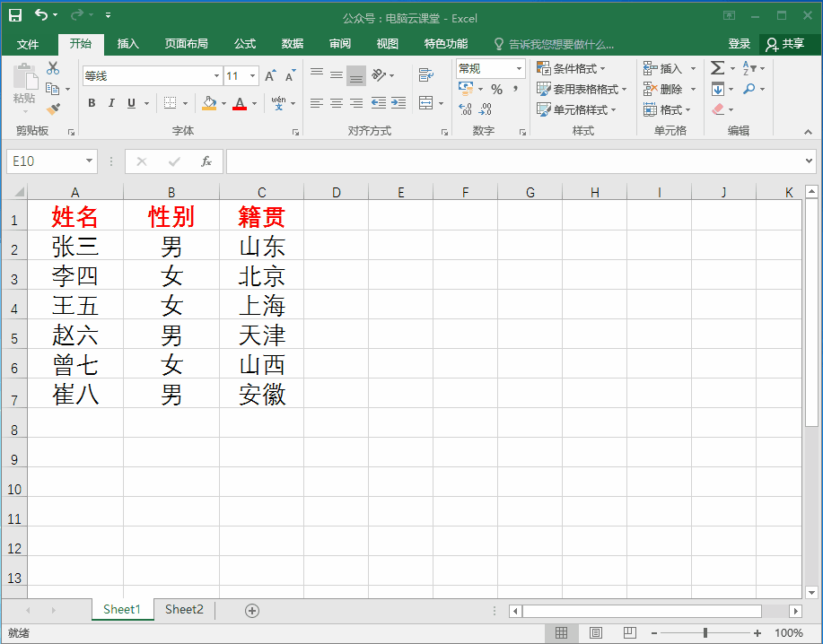Expand the formula bar chevron
Screen dimensions: 823x644
[809, 161]
